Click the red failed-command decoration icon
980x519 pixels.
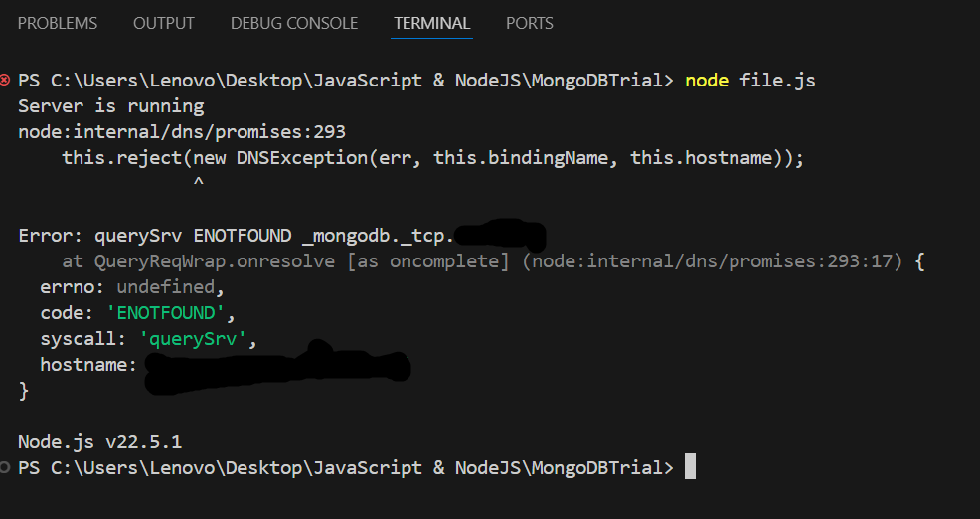pyautogui.click(x=6, y=80)
